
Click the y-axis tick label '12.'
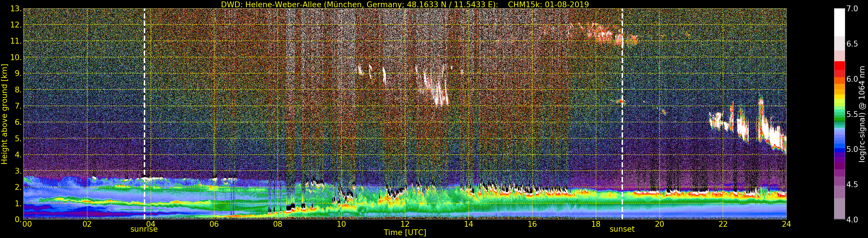tap(16, 25)
